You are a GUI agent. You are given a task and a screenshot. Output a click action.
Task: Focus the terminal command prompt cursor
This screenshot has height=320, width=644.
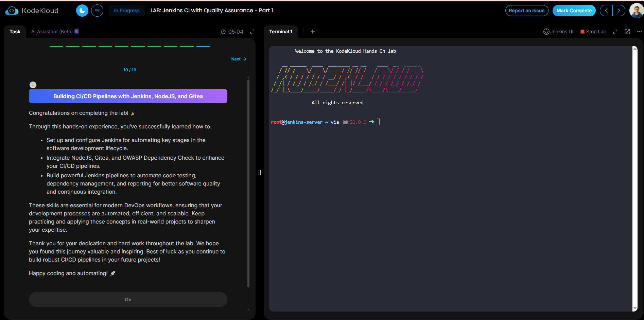(378, 122)
